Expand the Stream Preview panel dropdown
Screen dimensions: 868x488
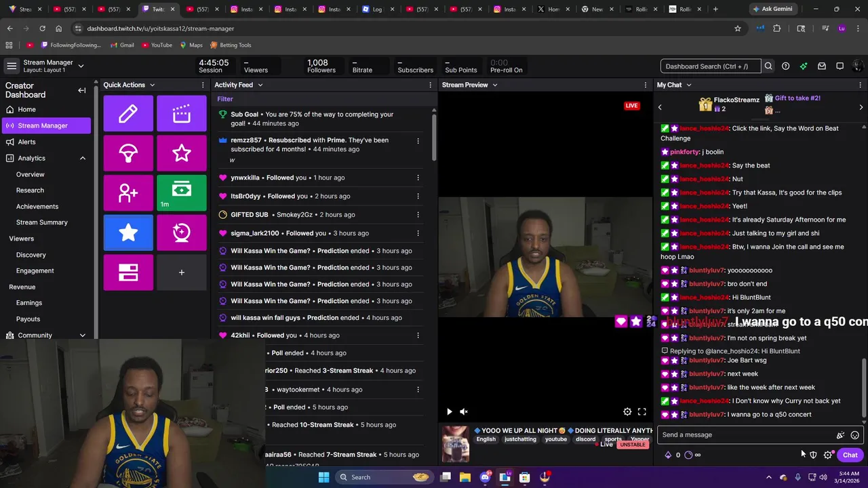click(x=494, y=85)
